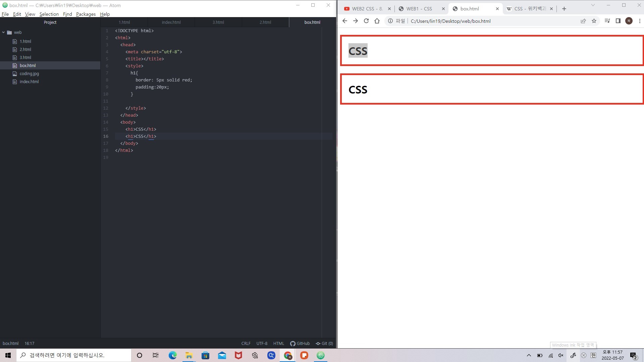Show hidden system tray icons
Image resolution: width=644 pixels, height=362 pixels.
(x=529, y=355)
